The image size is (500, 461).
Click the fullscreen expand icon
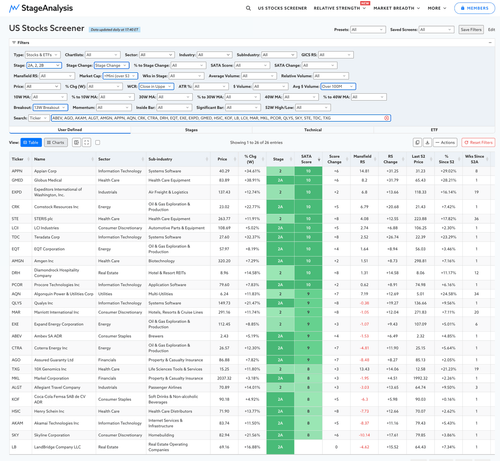point(87,143)
